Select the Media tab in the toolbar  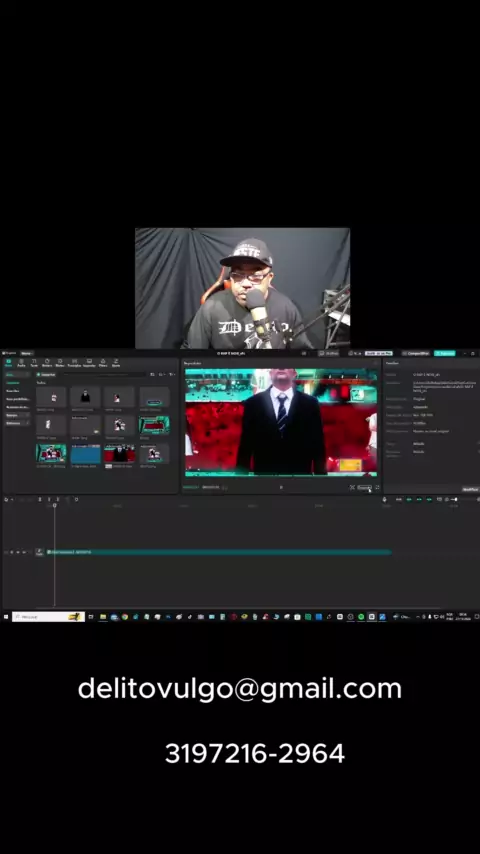point(8,363)
